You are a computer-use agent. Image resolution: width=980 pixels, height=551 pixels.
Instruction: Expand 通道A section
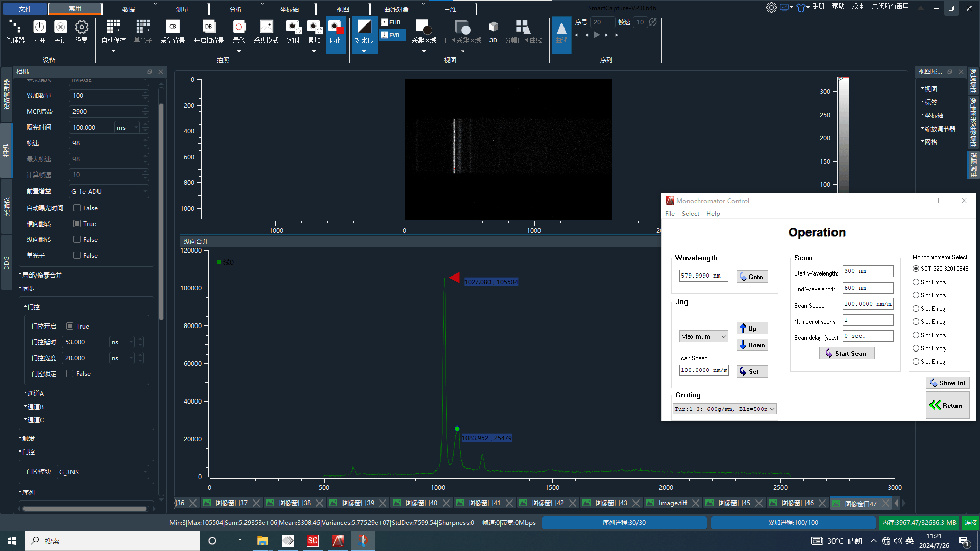tap(34, 393)
